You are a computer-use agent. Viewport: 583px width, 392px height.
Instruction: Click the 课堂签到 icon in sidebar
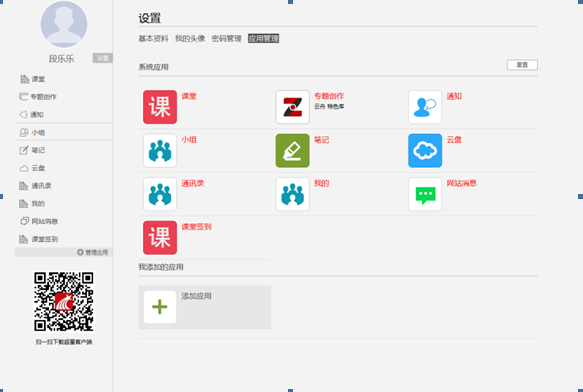24,239
